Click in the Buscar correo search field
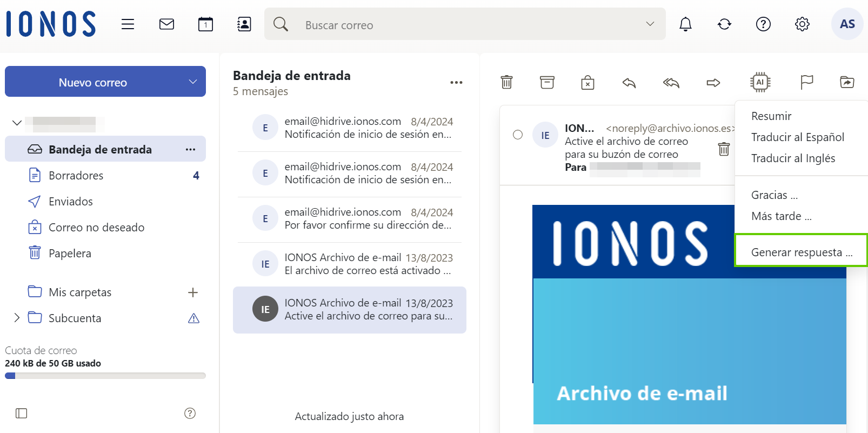Viewport: 868px width, 433px height. pyautogui.click(x=465, y=25)
